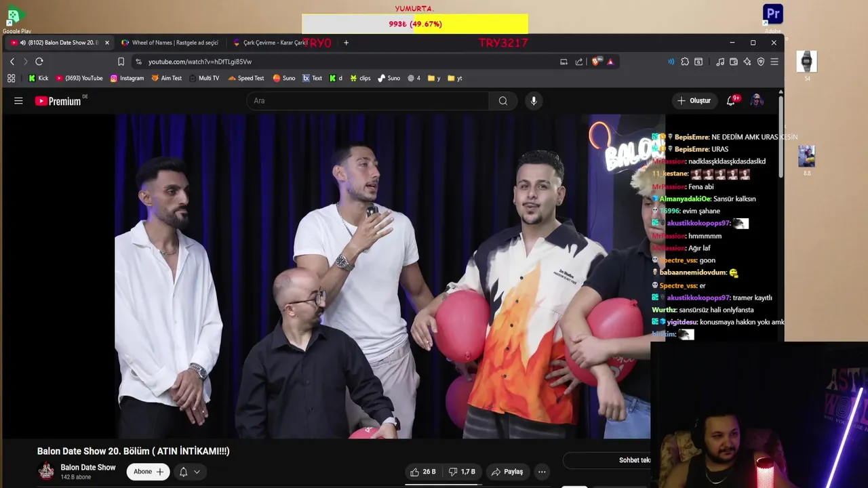
Task: Open site settings icon beside the URL
Action: coord(138,62)
